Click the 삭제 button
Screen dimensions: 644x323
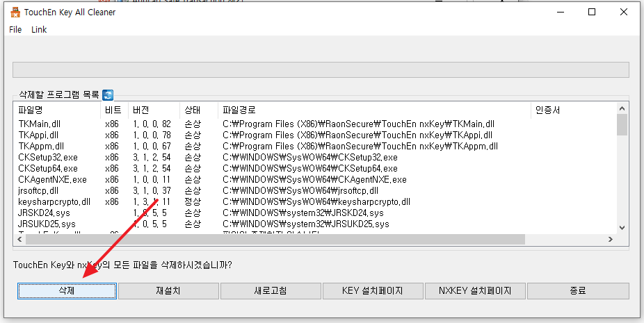67,291
